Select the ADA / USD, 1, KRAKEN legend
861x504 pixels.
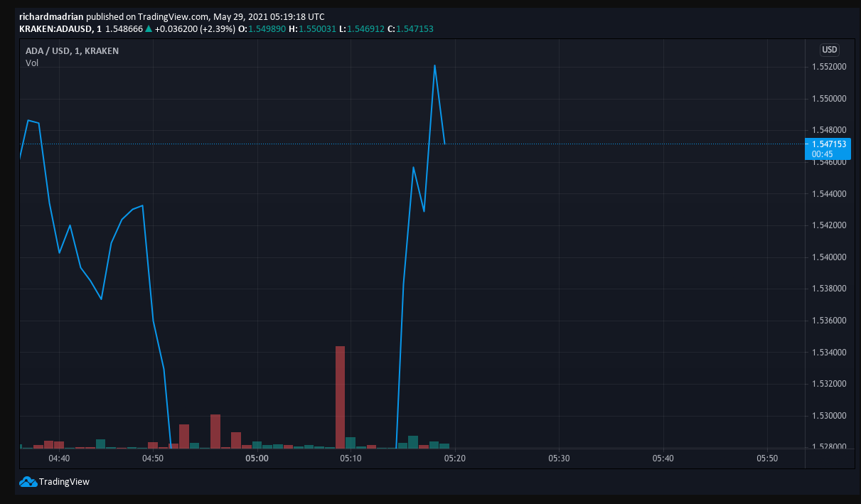click(x=72, y=51)
